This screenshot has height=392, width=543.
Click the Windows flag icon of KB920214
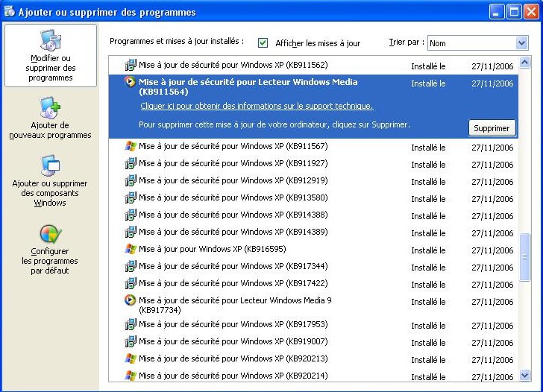[131, 376]
